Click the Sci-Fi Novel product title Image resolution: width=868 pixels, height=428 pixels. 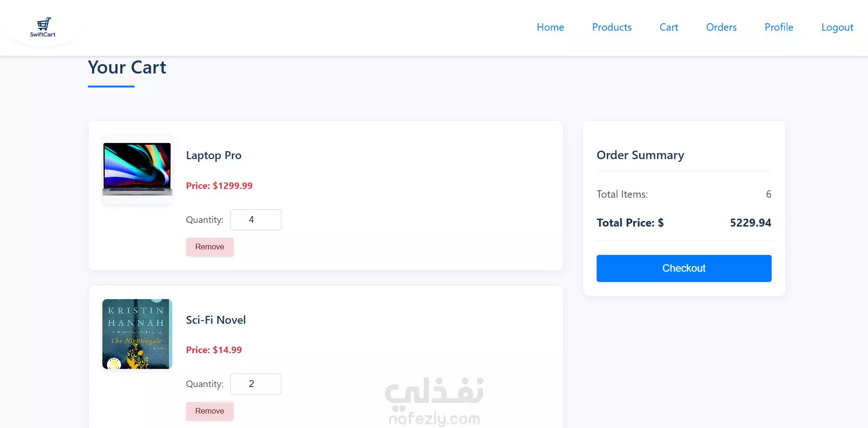pyautogui.click(x=216, y=320)
